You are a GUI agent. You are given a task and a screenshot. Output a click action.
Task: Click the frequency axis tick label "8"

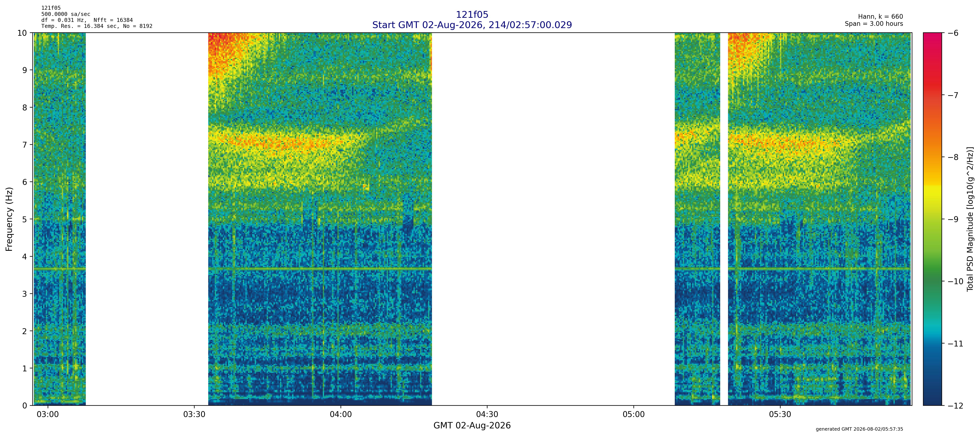pos(25,108)
